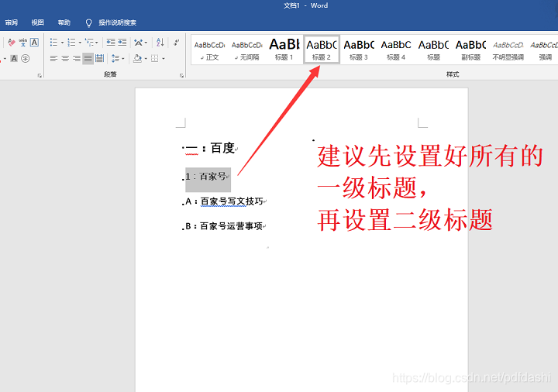Viewport: 558px width, 392px height.
Task: Apply bullet list formatting
Action: [x=53, y=43]
